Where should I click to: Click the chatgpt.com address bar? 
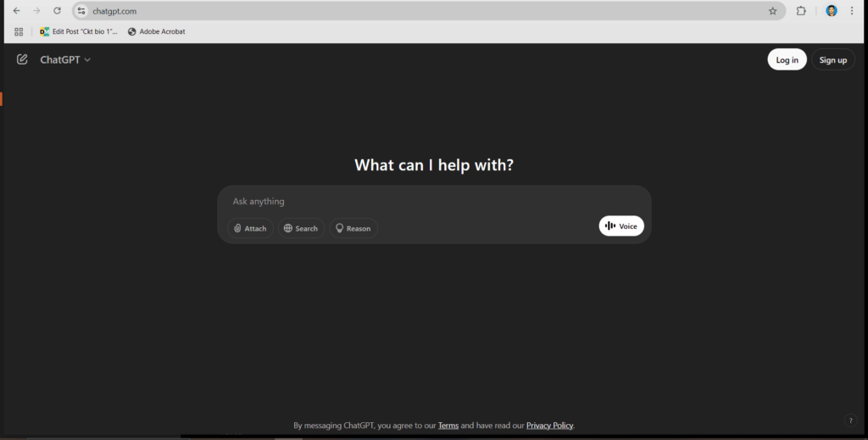[426, 10]
